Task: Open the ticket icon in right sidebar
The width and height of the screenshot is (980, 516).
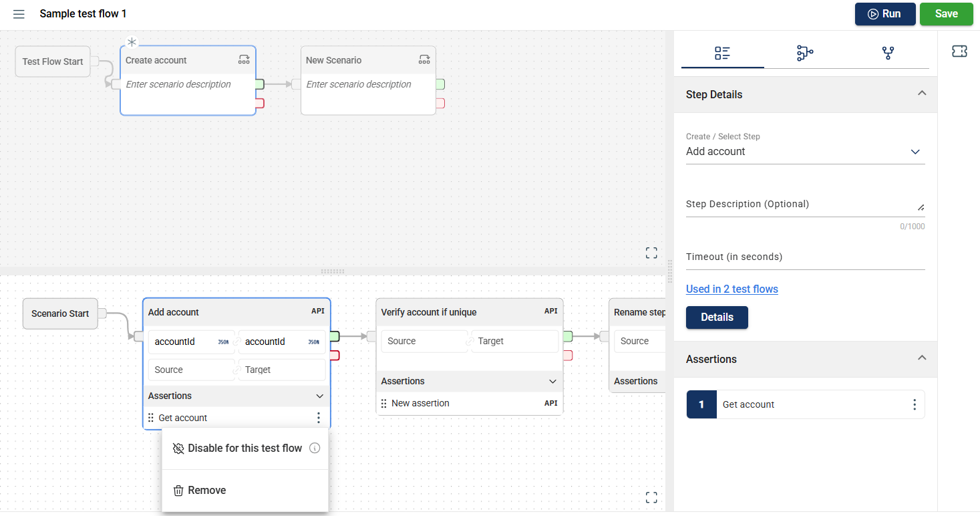Action: (959, 52)
